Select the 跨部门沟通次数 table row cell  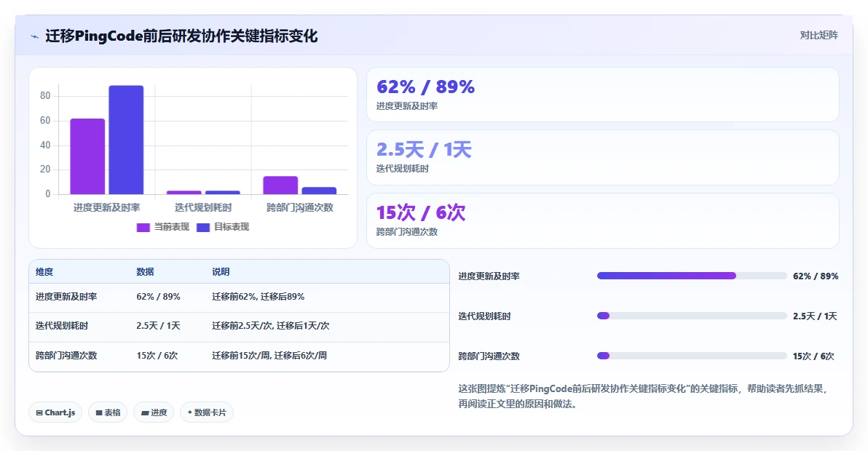point(66,356)
